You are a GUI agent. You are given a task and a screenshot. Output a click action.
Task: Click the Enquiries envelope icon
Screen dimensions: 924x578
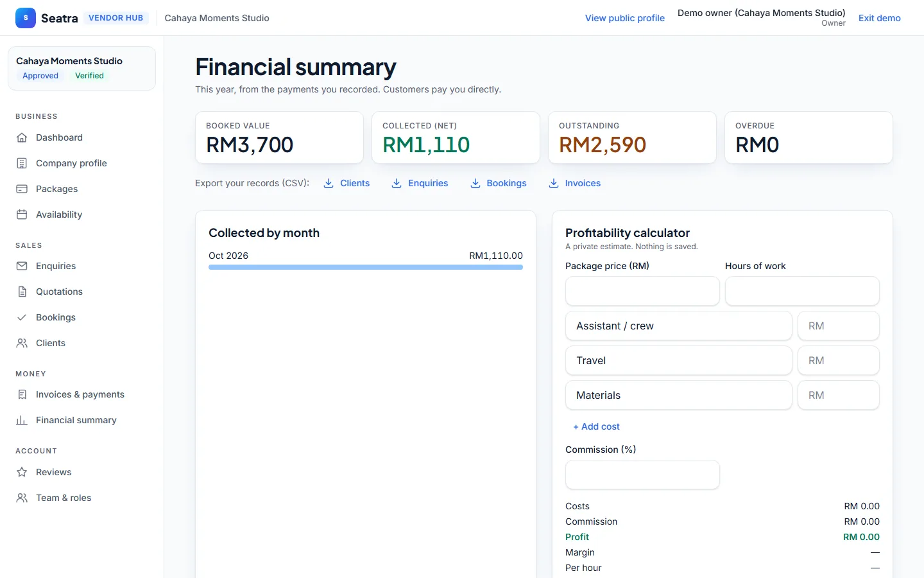click(x=22, y=266)
